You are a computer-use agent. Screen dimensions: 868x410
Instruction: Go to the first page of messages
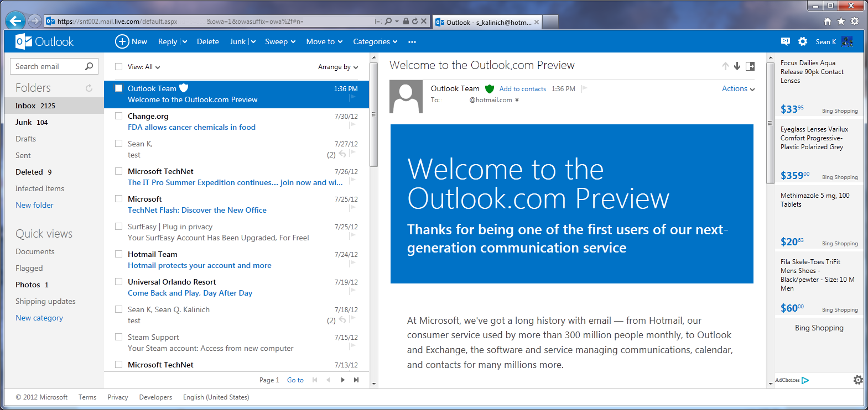(x=315, y=380)
